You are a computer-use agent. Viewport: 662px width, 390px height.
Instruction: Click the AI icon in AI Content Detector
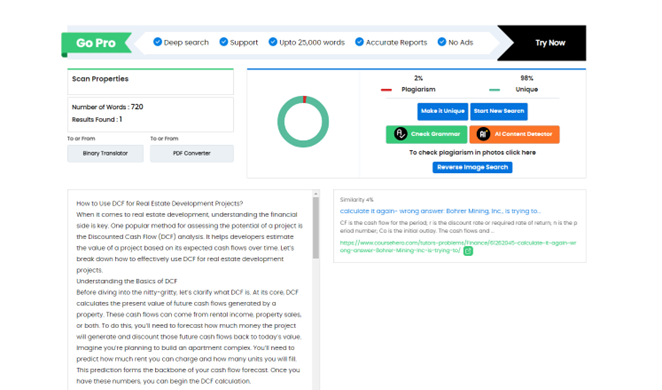(483, 134)
